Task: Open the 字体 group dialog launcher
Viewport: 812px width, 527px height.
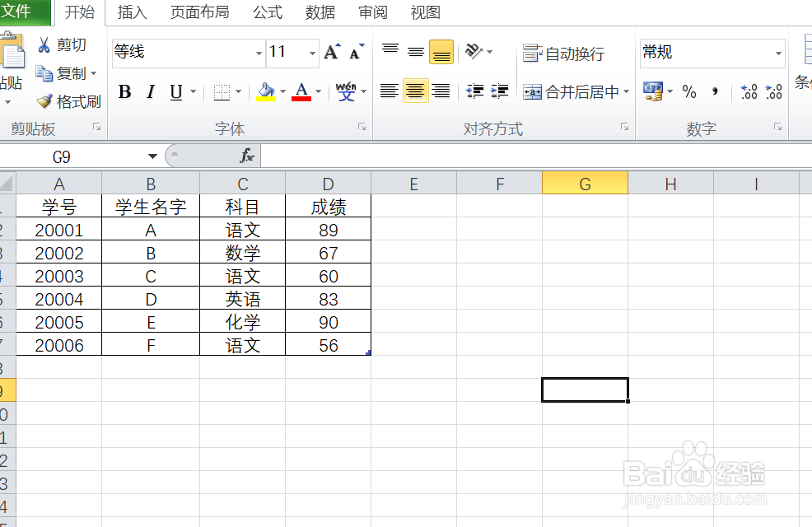Action: click(x=362, y=127)
